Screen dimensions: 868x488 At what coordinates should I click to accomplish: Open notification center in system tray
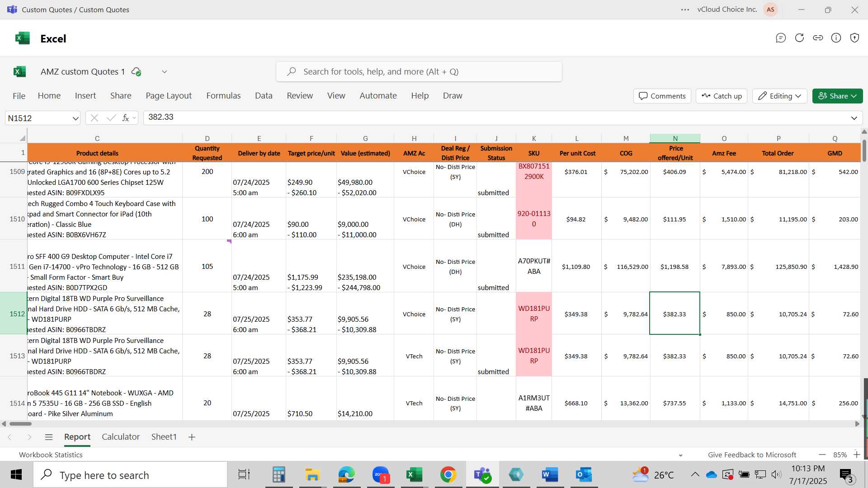tap(846, 475)
